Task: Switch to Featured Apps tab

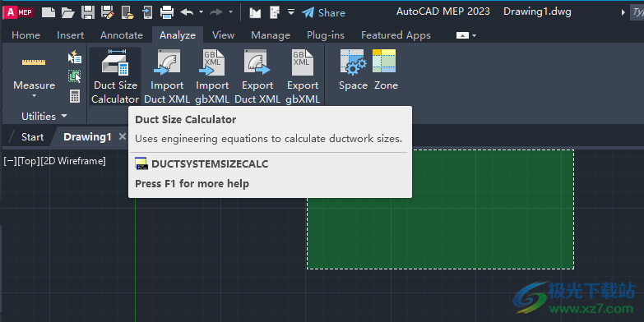Action: click(396, 35)
